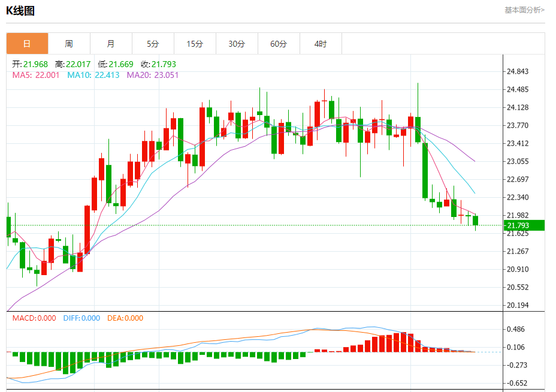The width and height of the screenshot is (556, 392).
Task: Click the K线图 heading
Action: click(20, 11)
